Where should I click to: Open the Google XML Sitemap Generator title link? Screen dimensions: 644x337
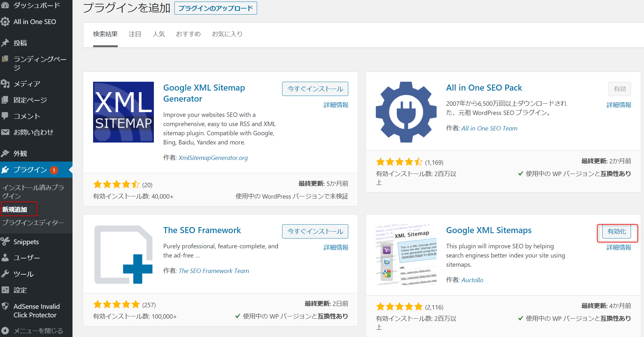coord(204,93)
